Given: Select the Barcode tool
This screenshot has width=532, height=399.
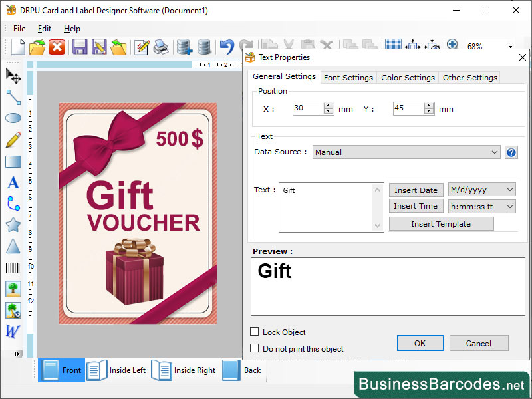Looking at the screenshot, I should (x=13, y=267).
